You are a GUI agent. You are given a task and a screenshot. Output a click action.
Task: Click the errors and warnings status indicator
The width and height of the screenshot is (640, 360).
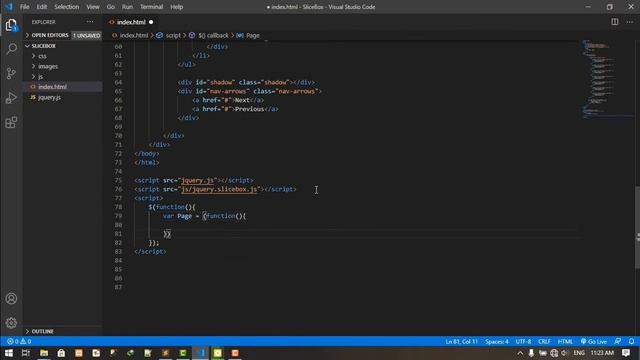click(19, 341)
